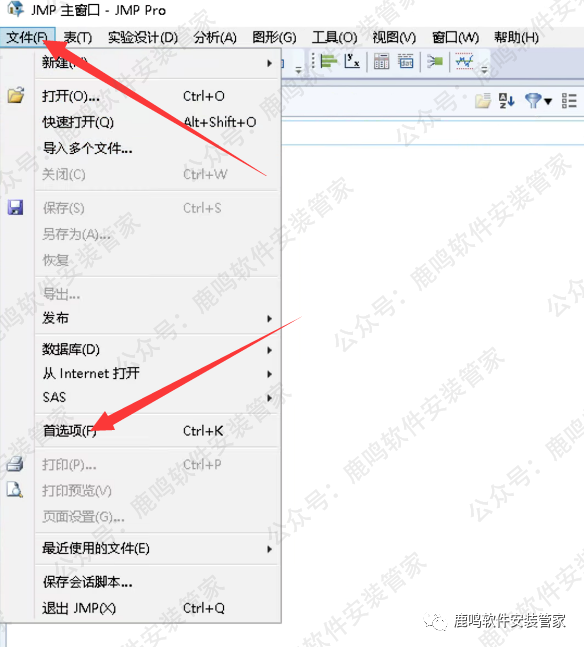Select 另存为(A)... in the file menu

click(x=76, y=234)
